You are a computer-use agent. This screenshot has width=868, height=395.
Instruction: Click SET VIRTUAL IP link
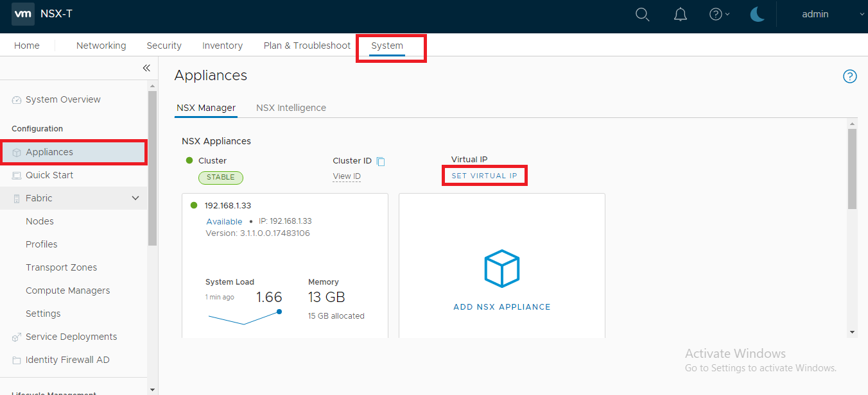(x=485, y=176)
